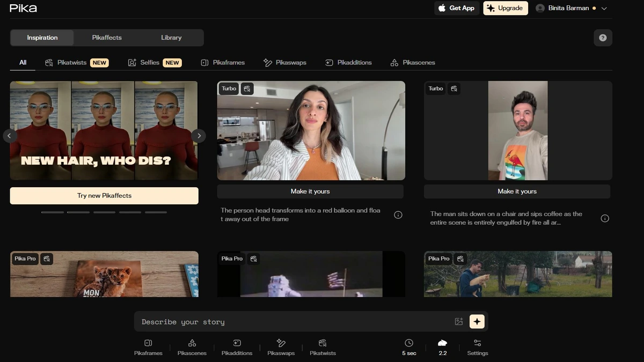The height and width of the screenshot is (362, 644).
Task: Click Try new Pikaffects button
Action: (x=104, y=196)
